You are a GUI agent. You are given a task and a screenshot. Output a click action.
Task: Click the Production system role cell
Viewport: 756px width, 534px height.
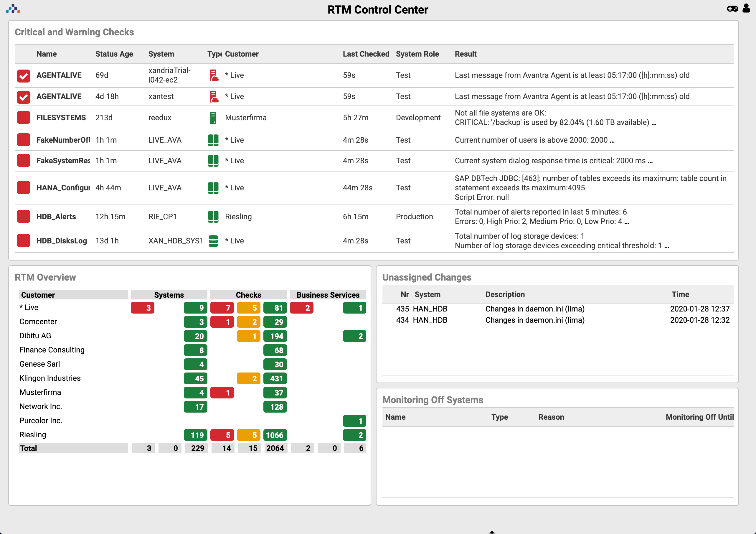click(x=414, y=217)
